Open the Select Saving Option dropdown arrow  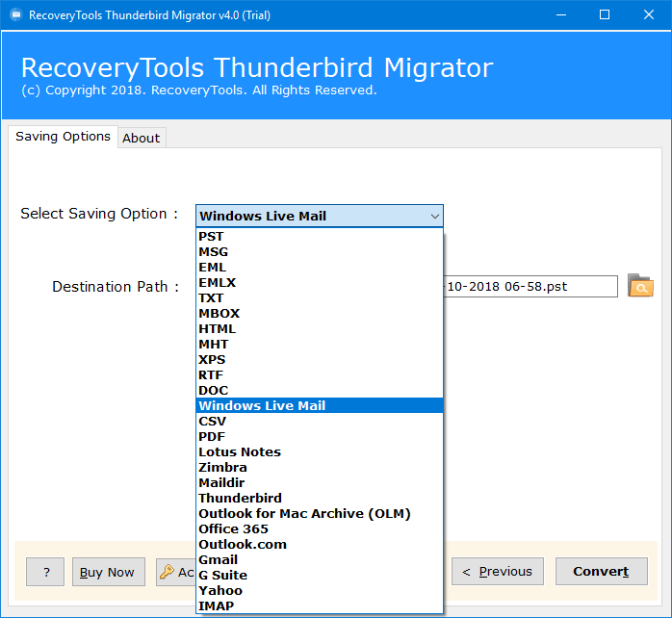[x=434, y=217]
